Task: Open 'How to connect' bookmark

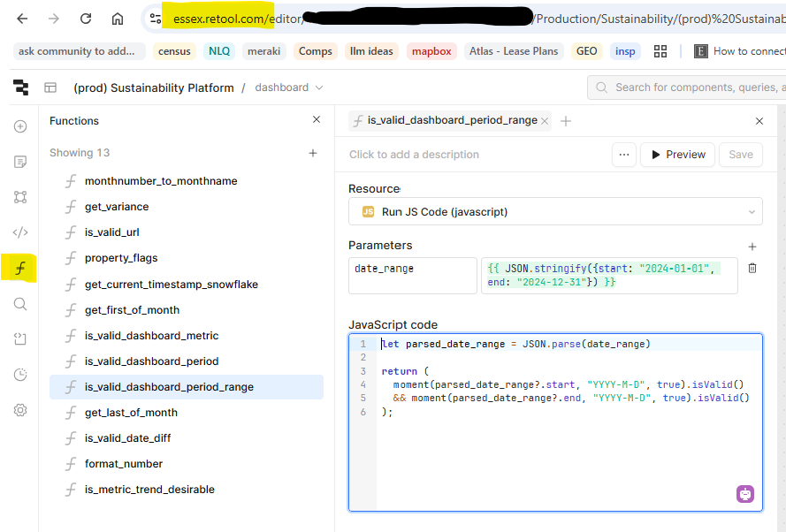Action: click(x=740, y=51)
